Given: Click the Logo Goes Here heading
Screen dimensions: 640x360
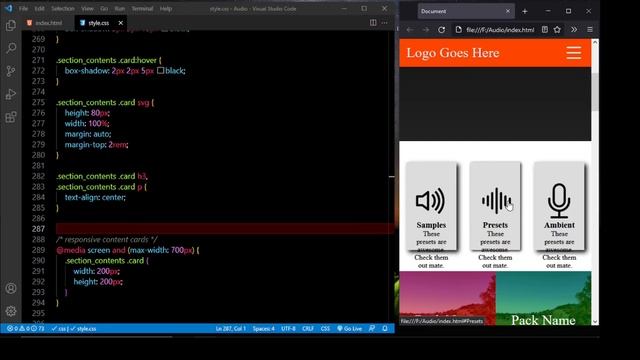Looking at the screenshot, I should pyautogui.click(x=453, y=53).
